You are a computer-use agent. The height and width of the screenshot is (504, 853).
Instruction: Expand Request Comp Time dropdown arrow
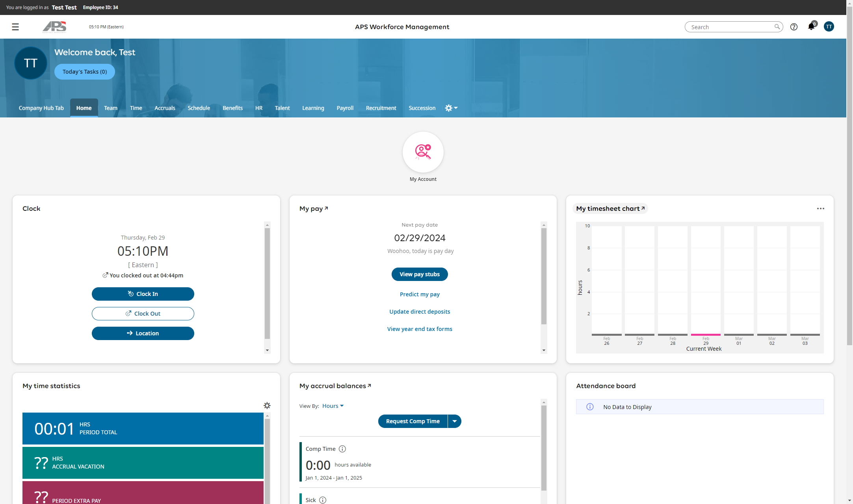point(455,421)
